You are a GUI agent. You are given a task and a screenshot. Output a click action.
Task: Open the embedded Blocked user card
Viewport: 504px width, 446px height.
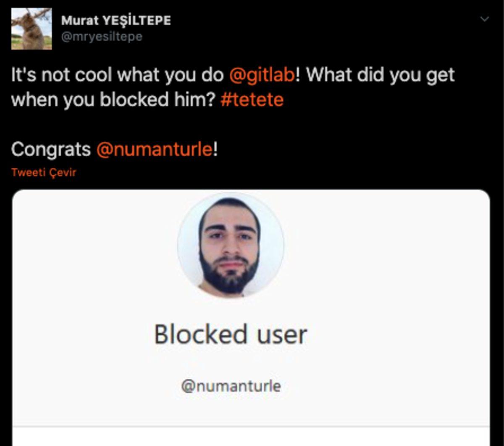(250, 307)
